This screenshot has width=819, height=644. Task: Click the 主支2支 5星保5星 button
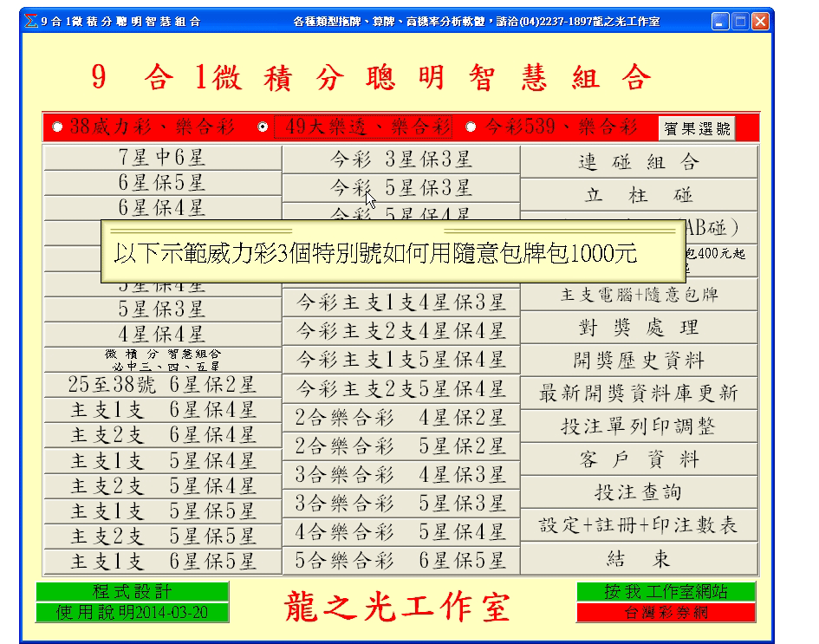coord(162,536)
